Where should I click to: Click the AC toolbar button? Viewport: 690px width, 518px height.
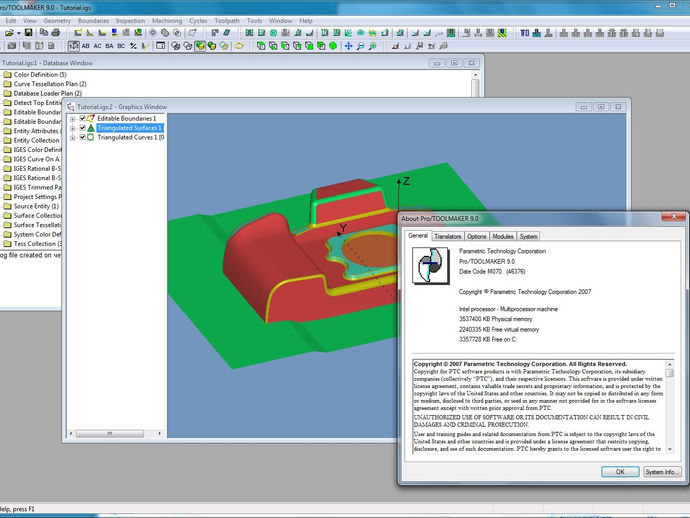97,46
